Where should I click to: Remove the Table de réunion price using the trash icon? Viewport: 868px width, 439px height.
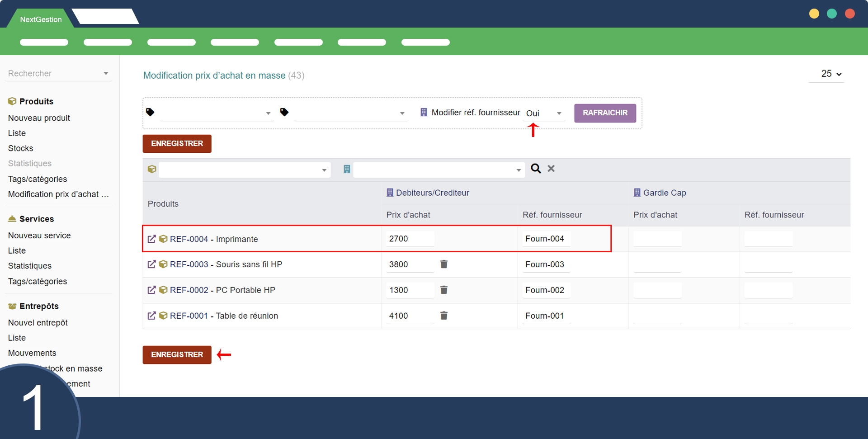tap(444, 316)
